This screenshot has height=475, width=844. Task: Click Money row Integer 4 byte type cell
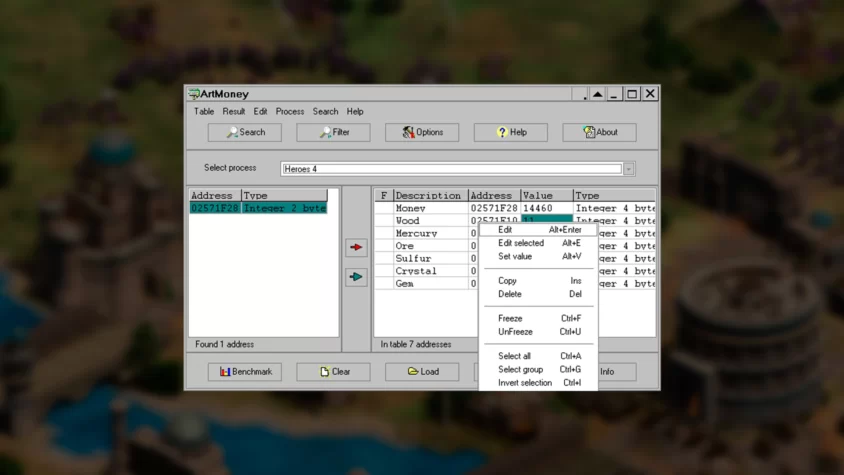point(615,208)
